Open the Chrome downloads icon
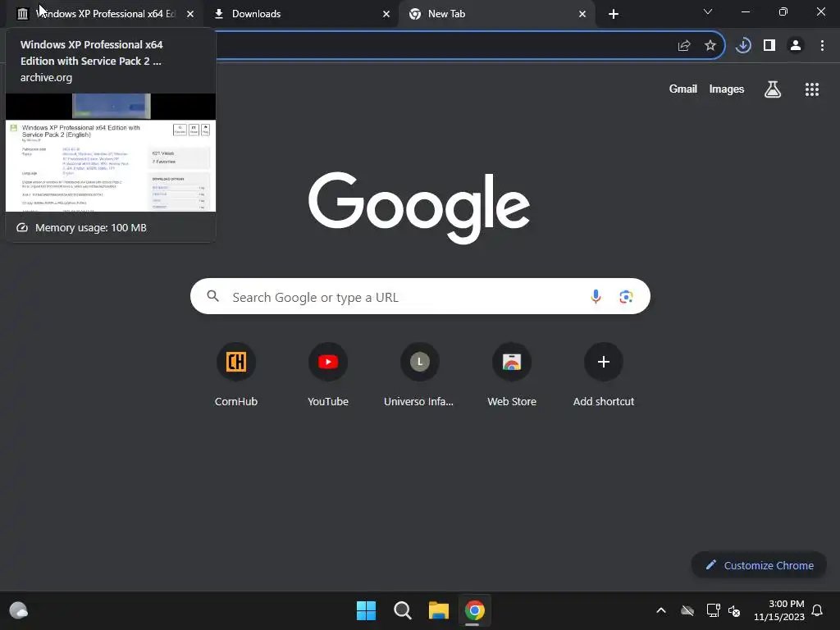The image size is (840, 630). [743, 46]
